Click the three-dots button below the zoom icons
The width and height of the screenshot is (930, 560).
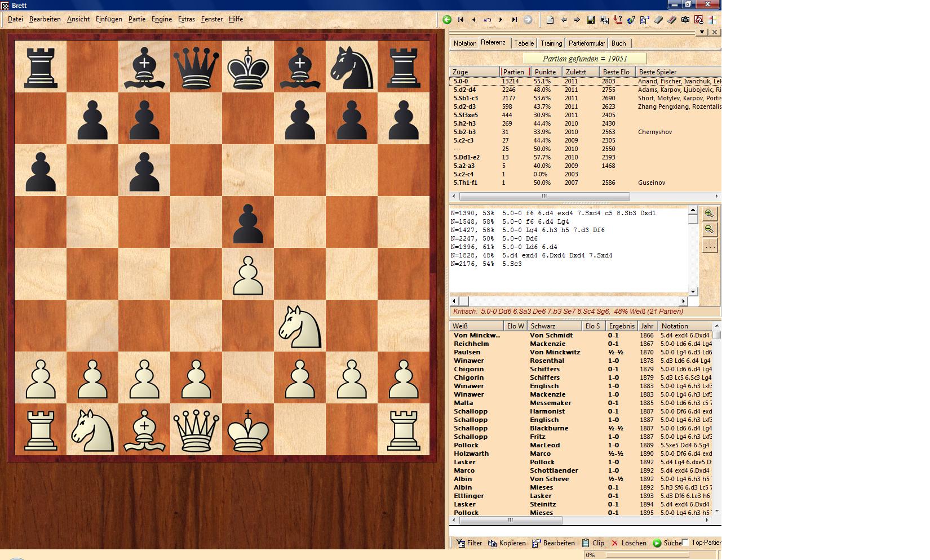[709, 246]
